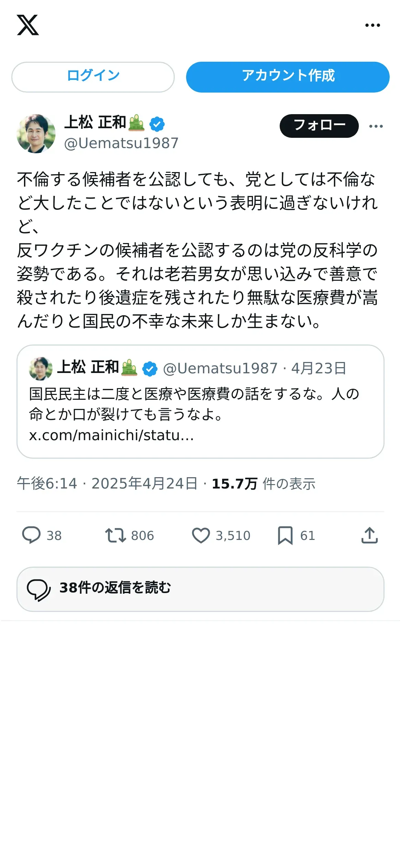Toggle the フォロー follow button
The image size is (401, 868).
(x=319, y=126)
